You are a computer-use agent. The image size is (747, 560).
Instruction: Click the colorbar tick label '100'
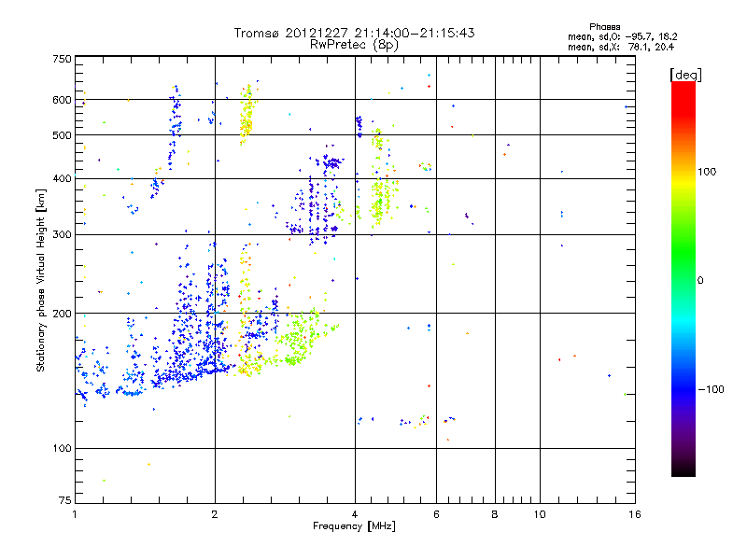707,172
